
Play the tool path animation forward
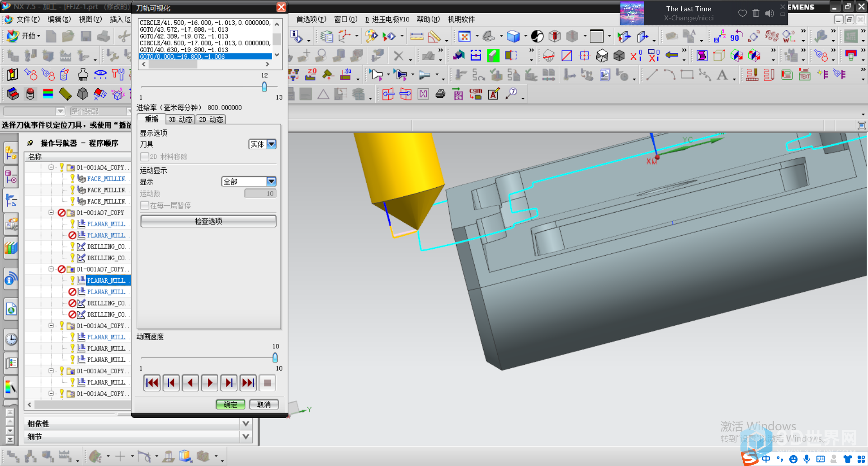[x=210, y=383]
